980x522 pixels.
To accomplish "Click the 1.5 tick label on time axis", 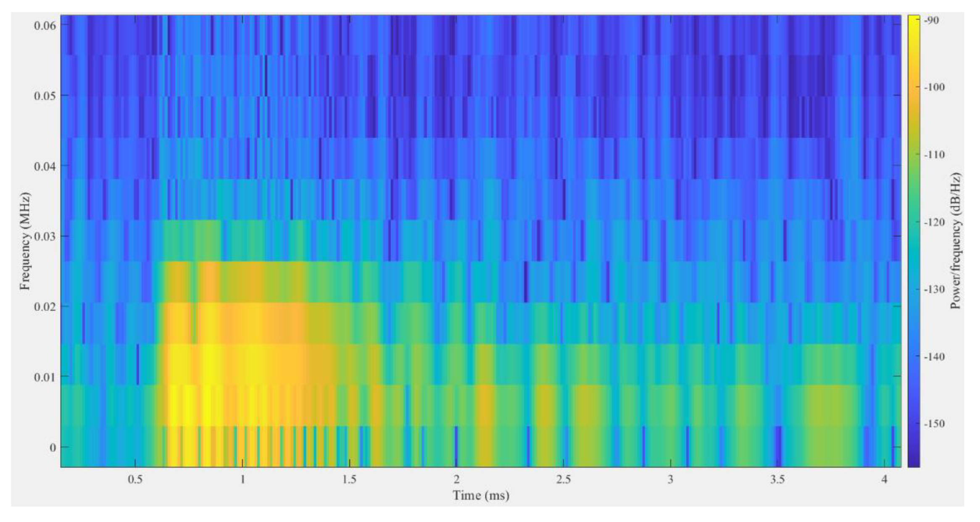I will [x=349, y=480].
